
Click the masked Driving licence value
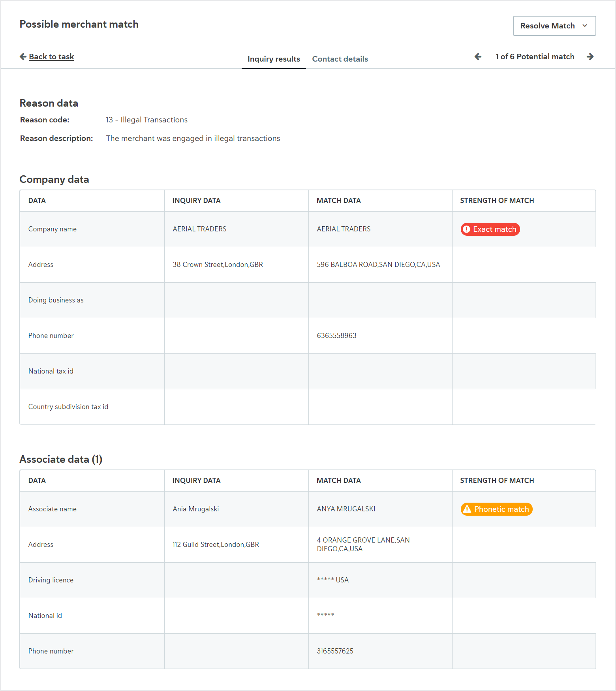pos(332,580)
